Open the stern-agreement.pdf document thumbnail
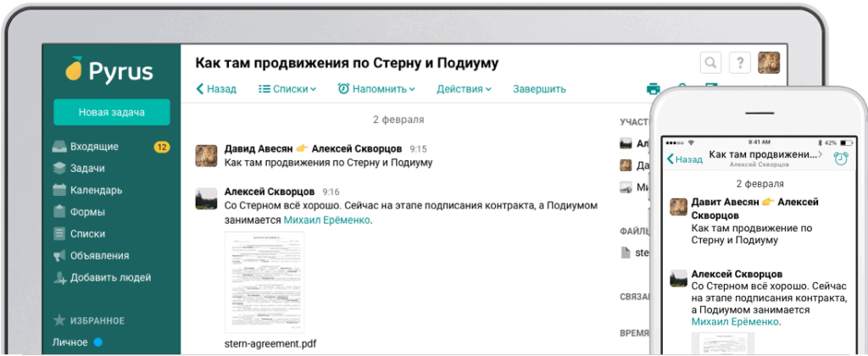Image resolution: width=868 pixels, height=356 pixels. pos(264,283)
